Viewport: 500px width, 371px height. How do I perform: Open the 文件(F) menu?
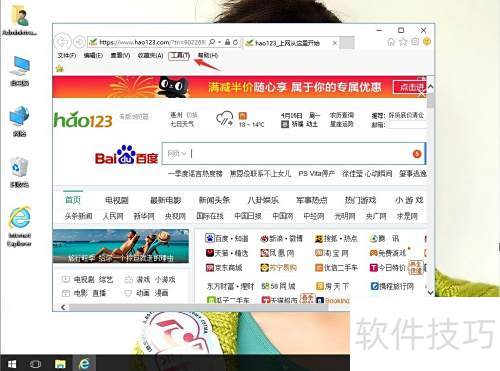click(x=67, y=56)
